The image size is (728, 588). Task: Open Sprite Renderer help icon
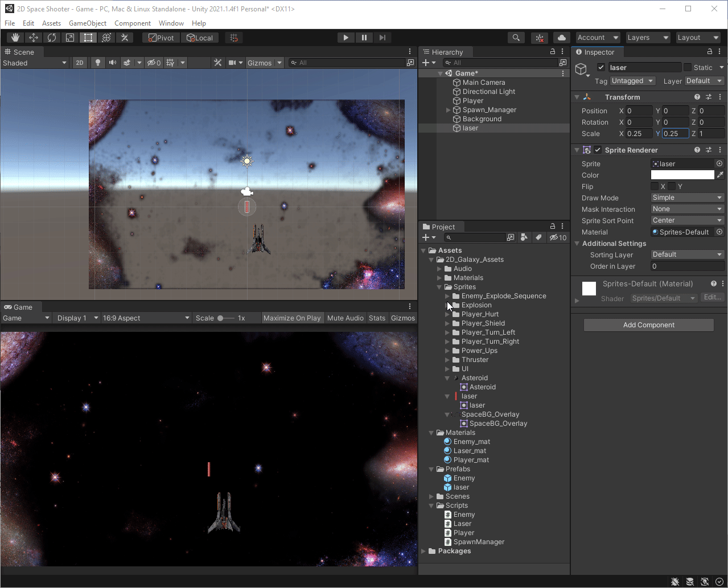(x=697, y=150)
